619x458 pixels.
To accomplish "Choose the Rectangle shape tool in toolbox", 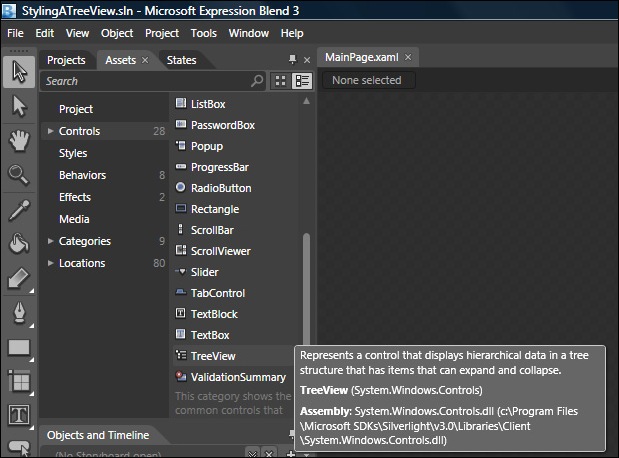I will [x=19, y=348].
